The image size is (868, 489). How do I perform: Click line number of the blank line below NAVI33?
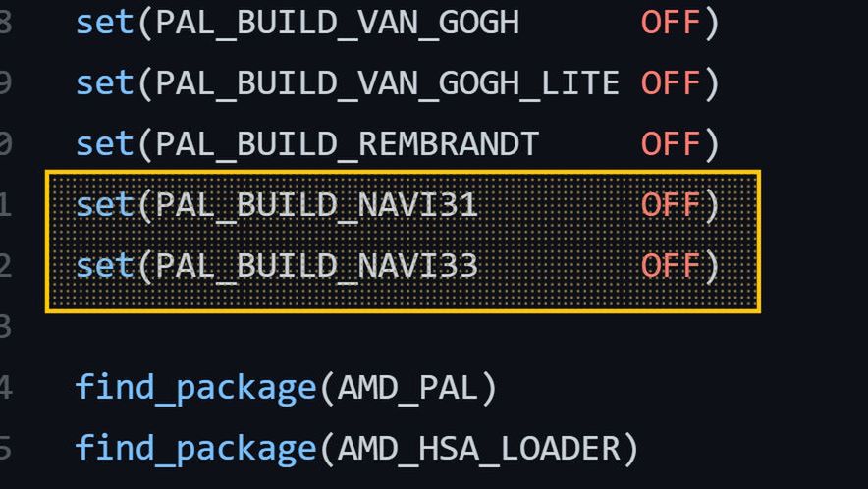tap(6, 326)
